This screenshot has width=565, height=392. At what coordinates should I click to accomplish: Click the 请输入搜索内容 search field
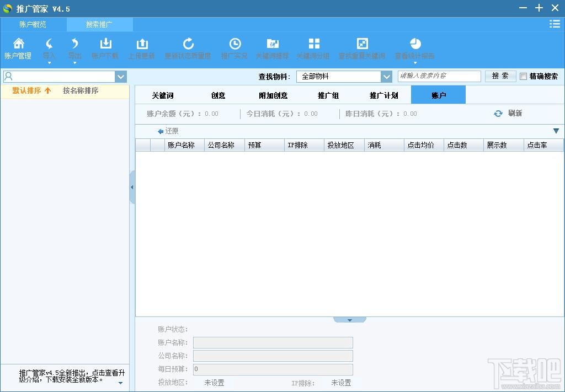click(x=439, y=76)
